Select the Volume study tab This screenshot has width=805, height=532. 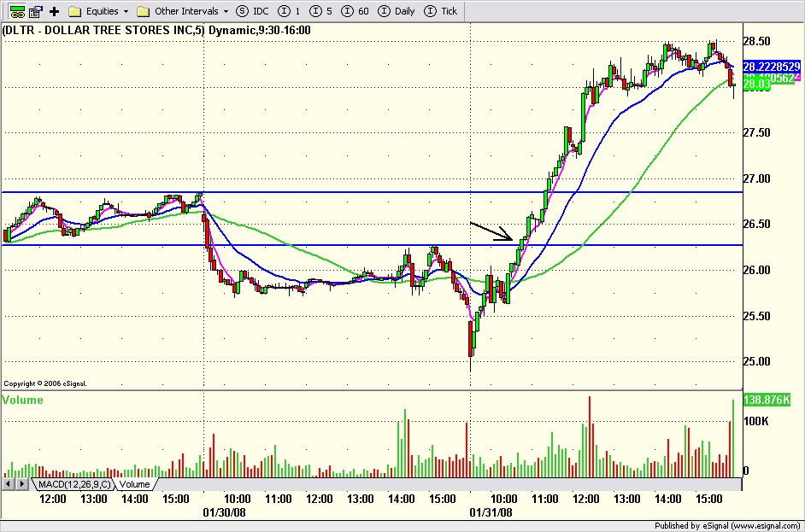click(x=135, y=484)
